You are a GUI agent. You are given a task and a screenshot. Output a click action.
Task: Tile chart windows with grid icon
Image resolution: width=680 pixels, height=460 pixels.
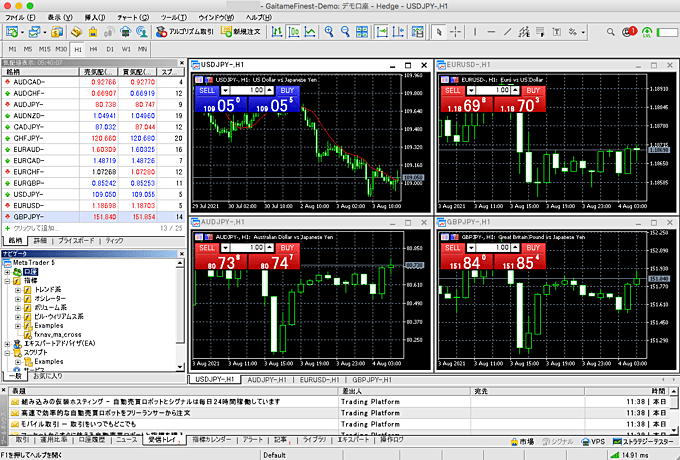(x=362, y=32)
